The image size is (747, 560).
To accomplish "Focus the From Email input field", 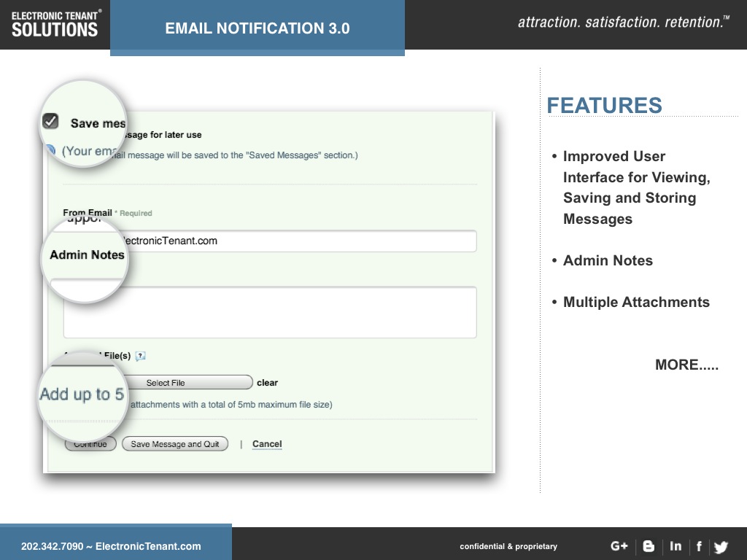I will point(292,241).
